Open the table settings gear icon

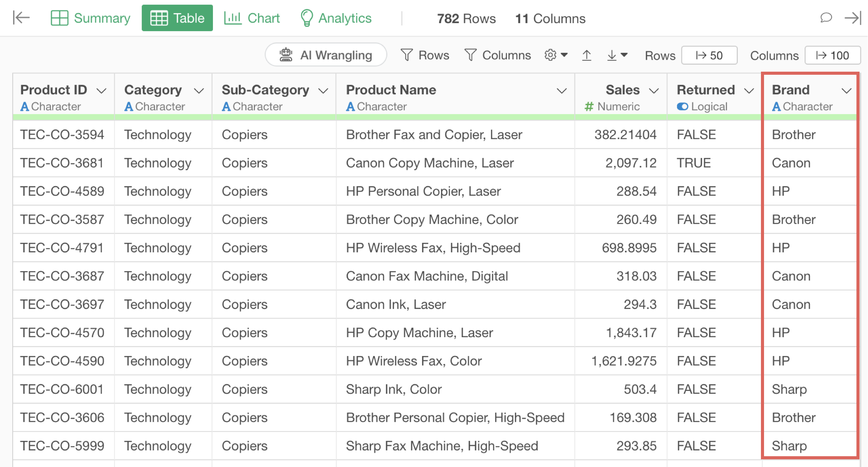click(x=550, y=55)
